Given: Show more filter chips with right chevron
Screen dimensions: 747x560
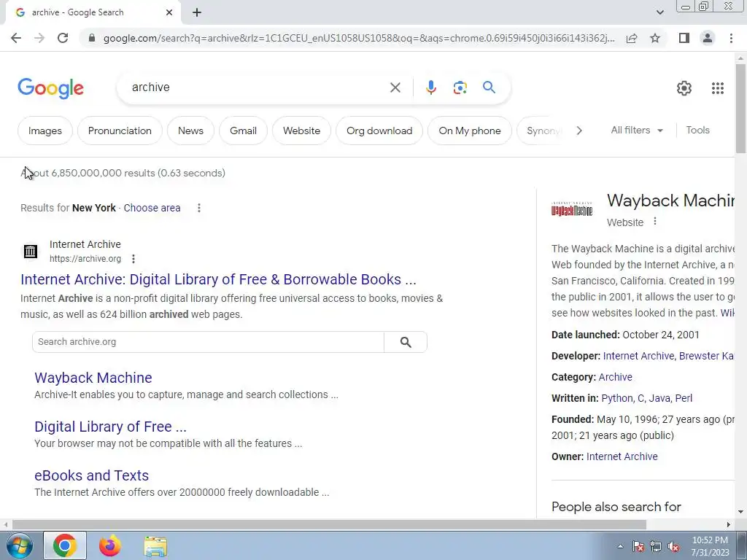Looking at the screenshot, I should pyautogui.click(x=578, y=131).
